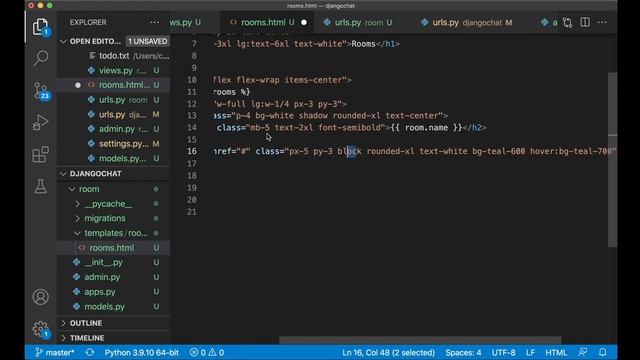
Task: Click the horizontal scrollbar of the editor
Action: [x=420, y=340]
